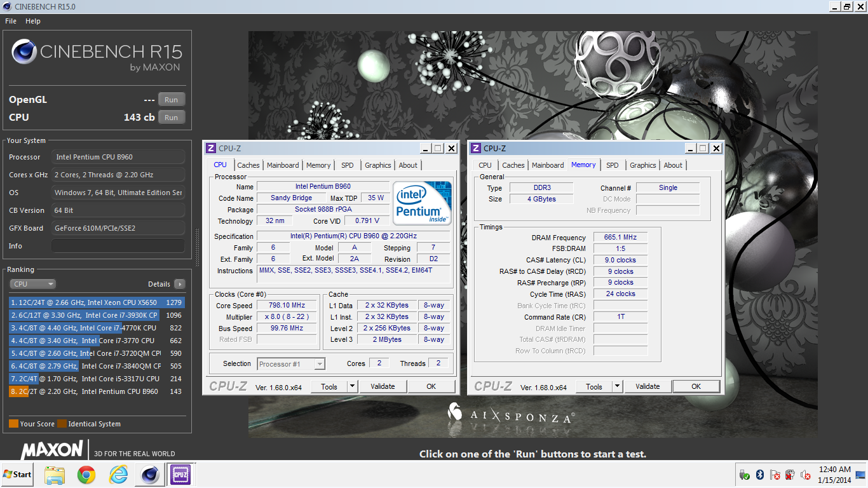This screenshot has height=488, width=868.
Task: Select the Caches tab in the right CPU-Z window
Action: tap(513, 165)
